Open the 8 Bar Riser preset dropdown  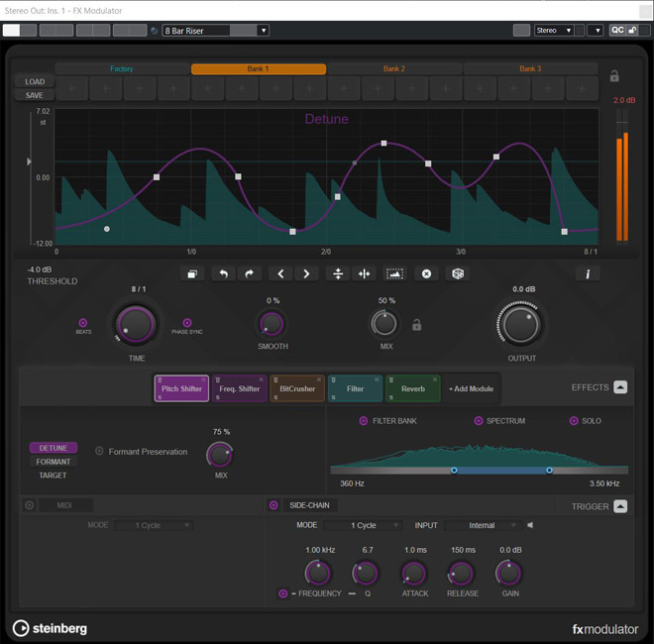[264, 31]
